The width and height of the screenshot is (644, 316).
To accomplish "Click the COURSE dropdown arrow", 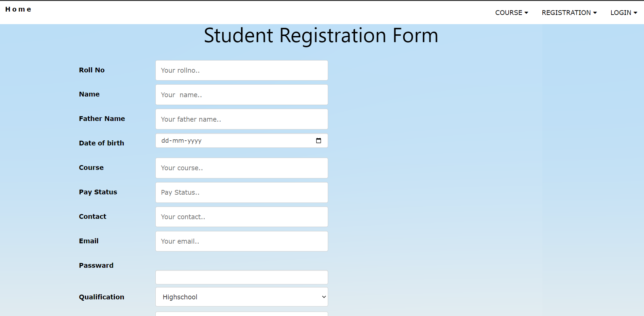I will (526, 13).
